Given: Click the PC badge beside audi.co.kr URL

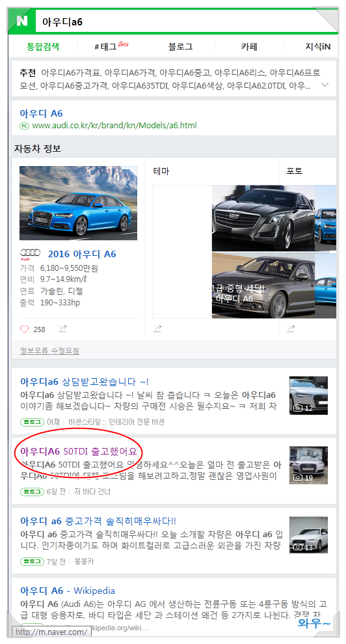Looking at the screenshot, I should [x=24, y=126].
